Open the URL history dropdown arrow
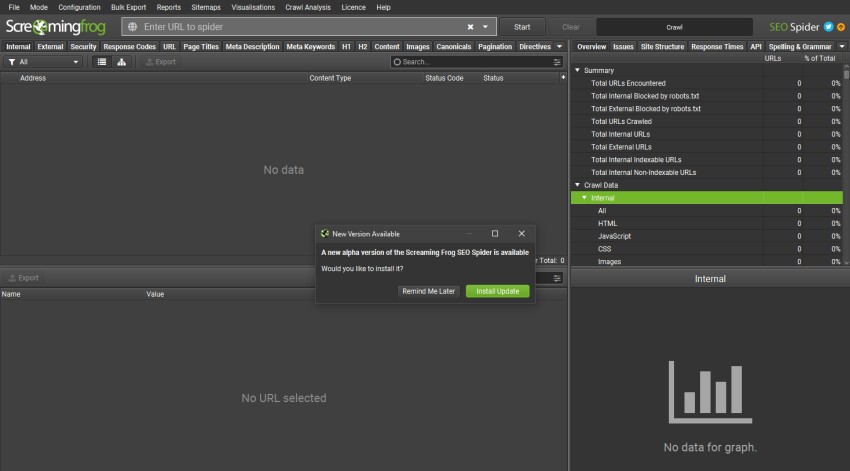 coord(485,27)
